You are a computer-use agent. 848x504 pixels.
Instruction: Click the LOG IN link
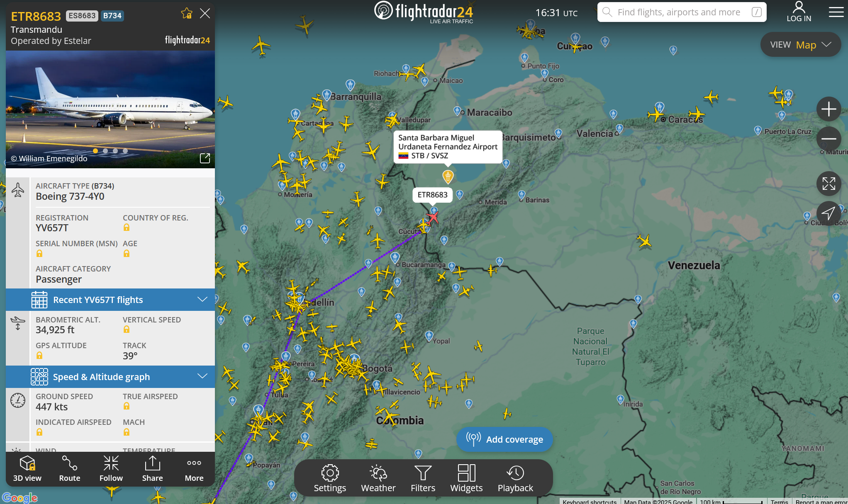[x=799, y=12]
